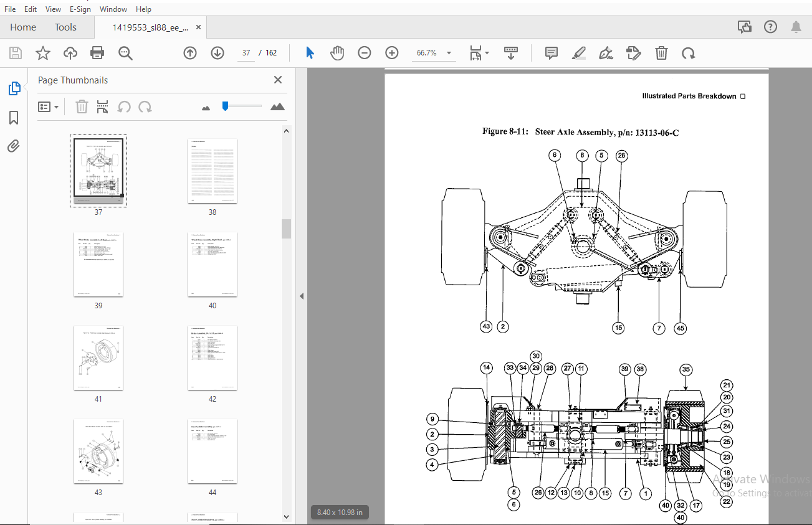812x525 pixels.
Task: Reduce thumbnail size with the small mountain icon
Action: click(206, 108)
